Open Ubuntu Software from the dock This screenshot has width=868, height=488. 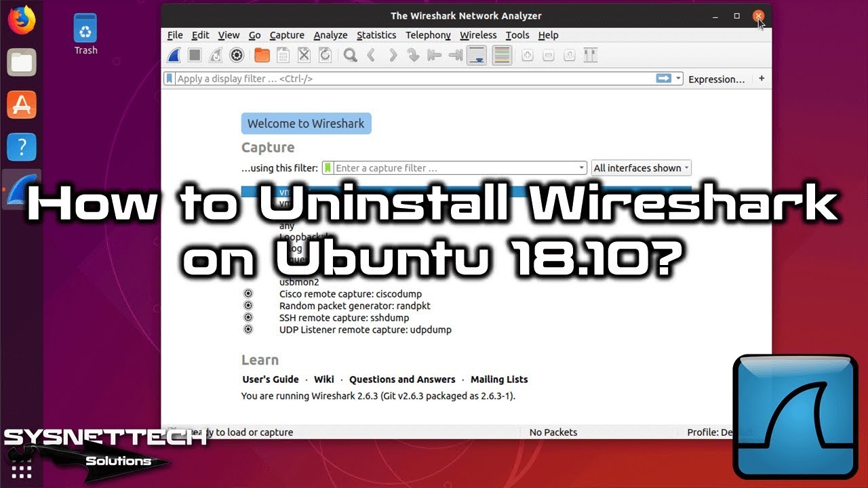21,104
